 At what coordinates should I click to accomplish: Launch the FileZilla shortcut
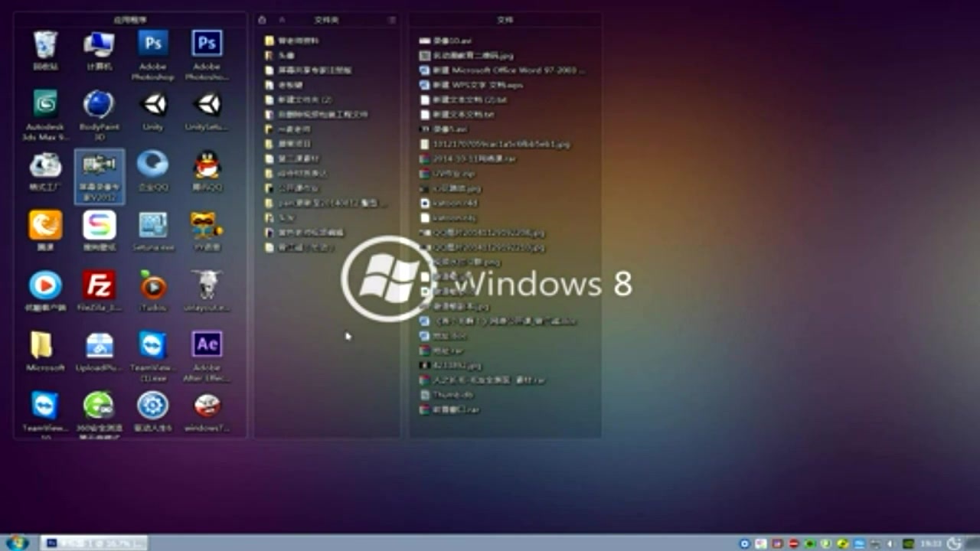coord(100,292)
